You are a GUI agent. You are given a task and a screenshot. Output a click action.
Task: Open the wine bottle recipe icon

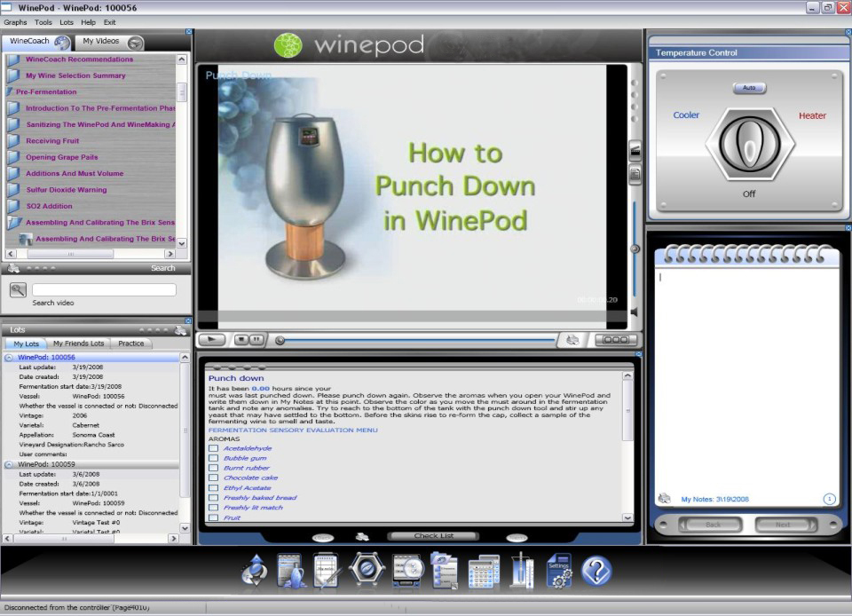(x=291, y=571)
